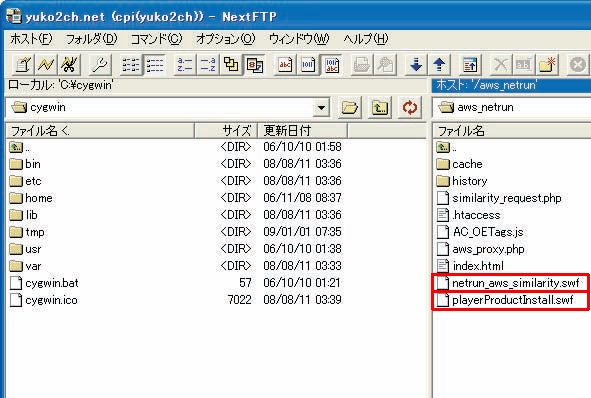591x398 pixels.
Task: Click the NextFTP title bar app icon
Action: click(14, 16)
